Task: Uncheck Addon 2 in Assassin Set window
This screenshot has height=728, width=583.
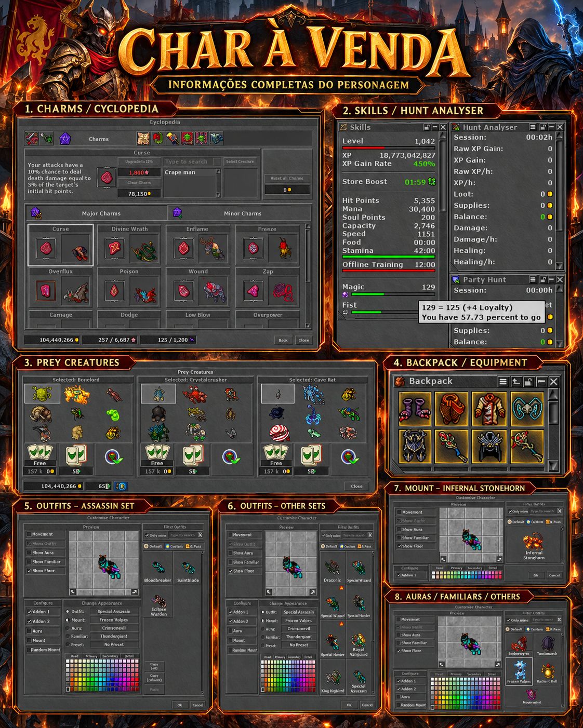Action: pyautogui.click(x=30, y=621)
